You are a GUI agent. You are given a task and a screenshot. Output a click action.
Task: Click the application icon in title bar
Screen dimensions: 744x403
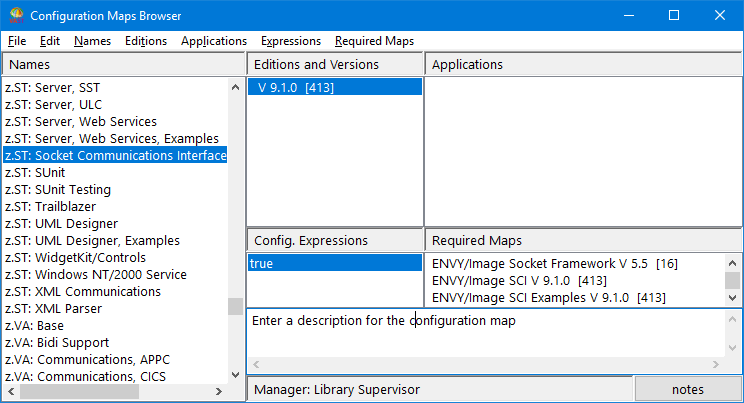click(x=15, y=16)
